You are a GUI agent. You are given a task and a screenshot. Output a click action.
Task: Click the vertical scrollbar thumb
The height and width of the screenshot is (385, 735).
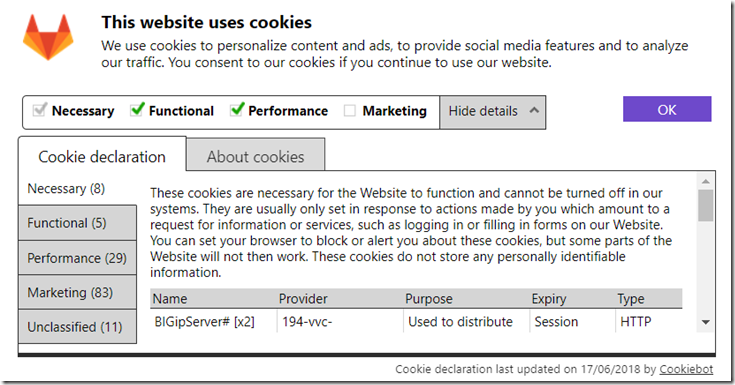click(x=705, y=205)
